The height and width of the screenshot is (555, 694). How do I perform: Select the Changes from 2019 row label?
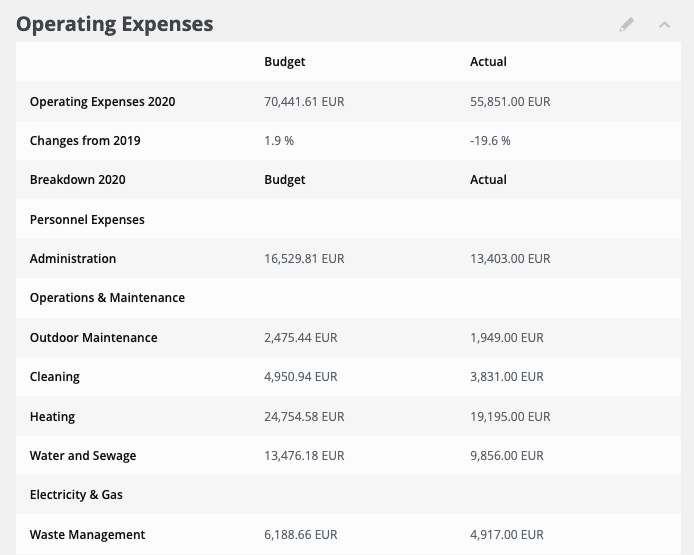point(85,141)
